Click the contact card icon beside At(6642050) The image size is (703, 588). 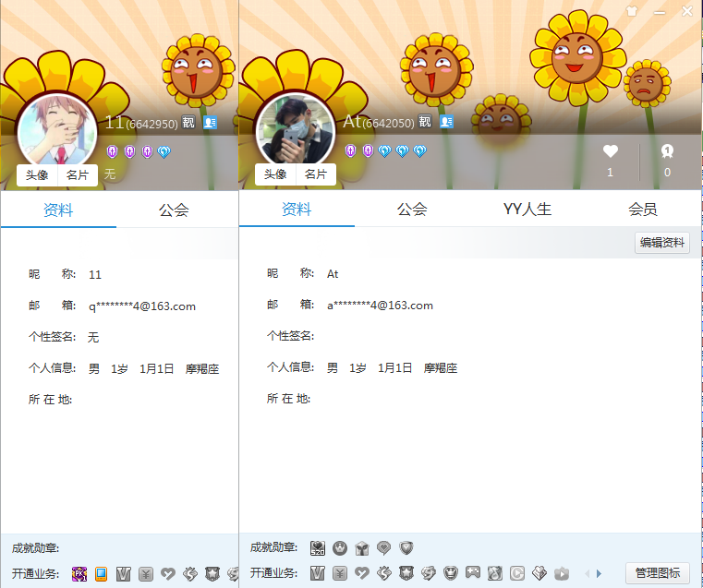(446, 121)
